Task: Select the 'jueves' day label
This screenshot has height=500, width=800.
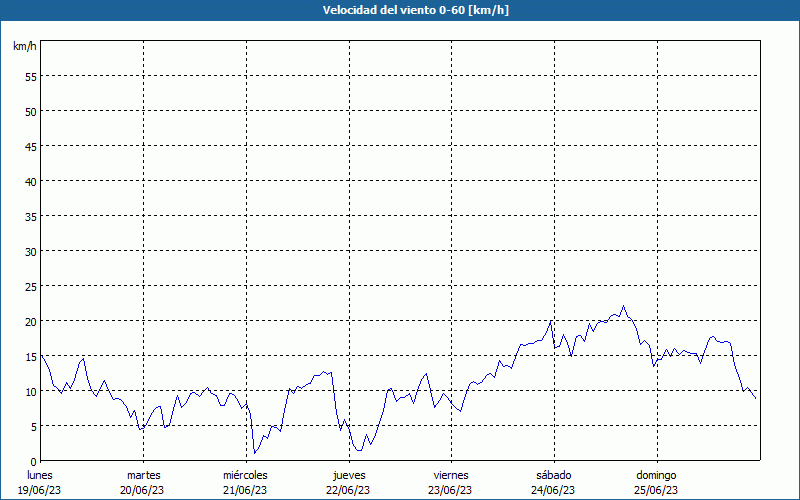Action: [x=349, y=475]
